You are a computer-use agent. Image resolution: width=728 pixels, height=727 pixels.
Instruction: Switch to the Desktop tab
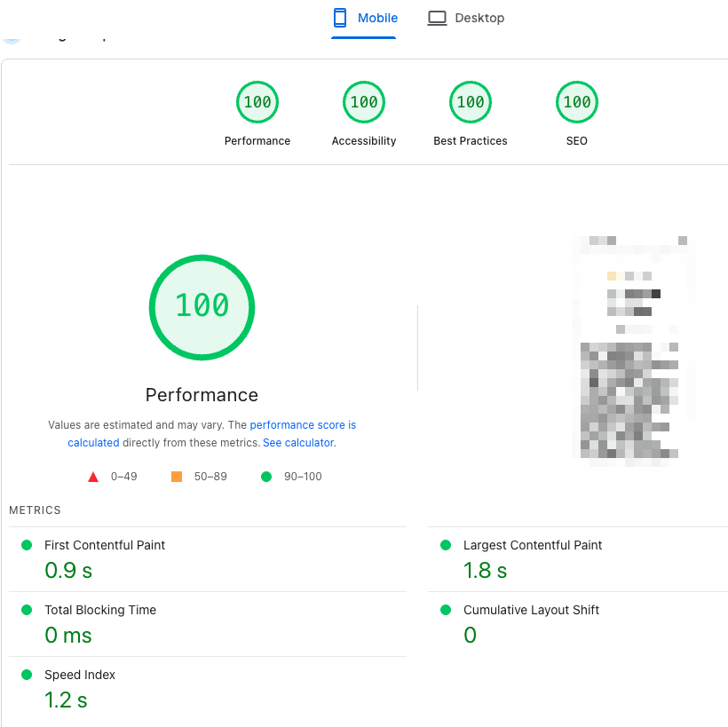click(466, 19)
